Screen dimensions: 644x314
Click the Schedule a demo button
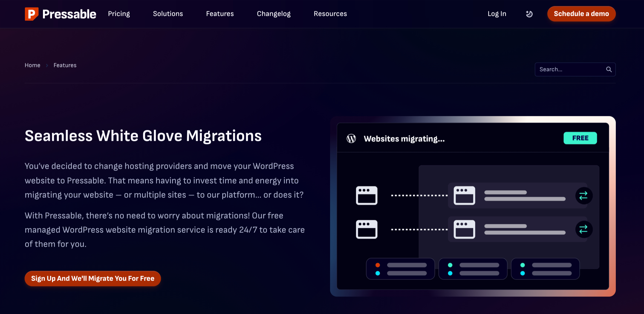pyautogui.click(x=581, y=14)
